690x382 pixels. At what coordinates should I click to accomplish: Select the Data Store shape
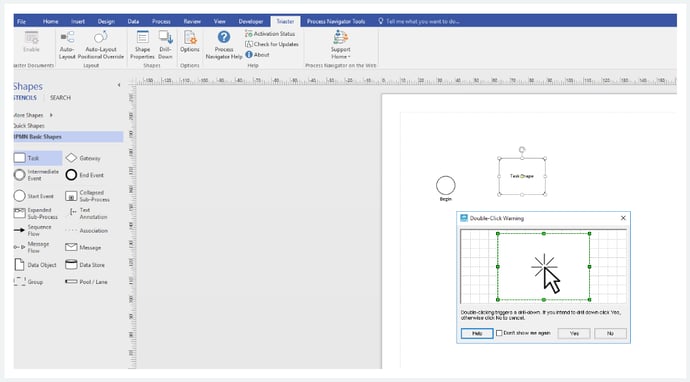85,264
